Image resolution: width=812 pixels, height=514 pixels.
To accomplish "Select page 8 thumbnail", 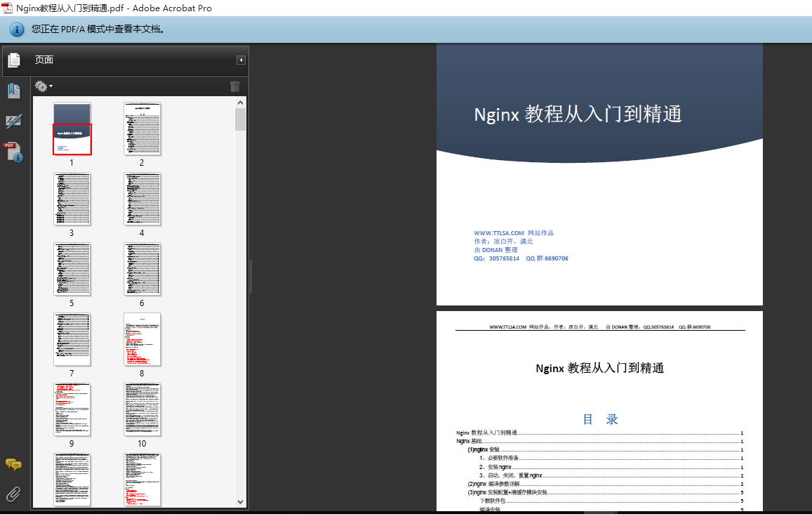I will click(x=142, y=339).
